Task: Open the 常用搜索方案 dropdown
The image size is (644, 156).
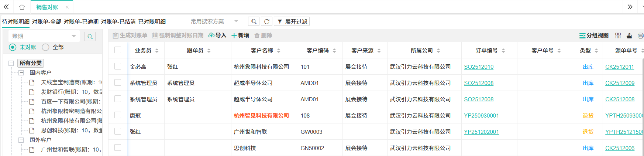Action: [x=214, y=21]
